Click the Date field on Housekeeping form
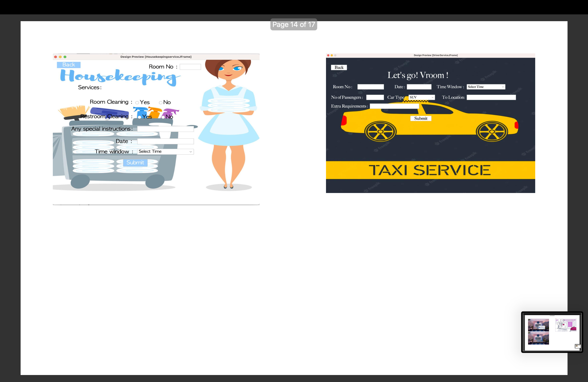The width and height of the screenshot is (588, 382). pyautogui.click(x=165, y=141)
